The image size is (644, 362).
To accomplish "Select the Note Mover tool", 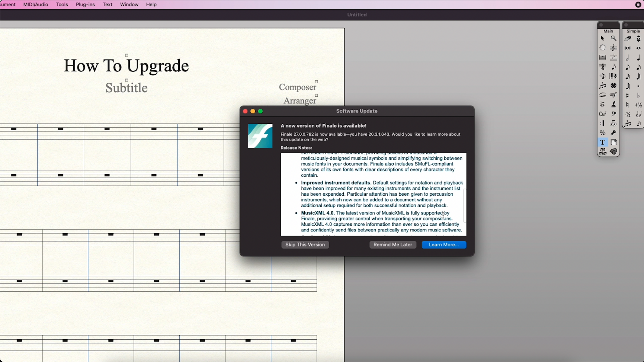I will click(x=613, y=124).
